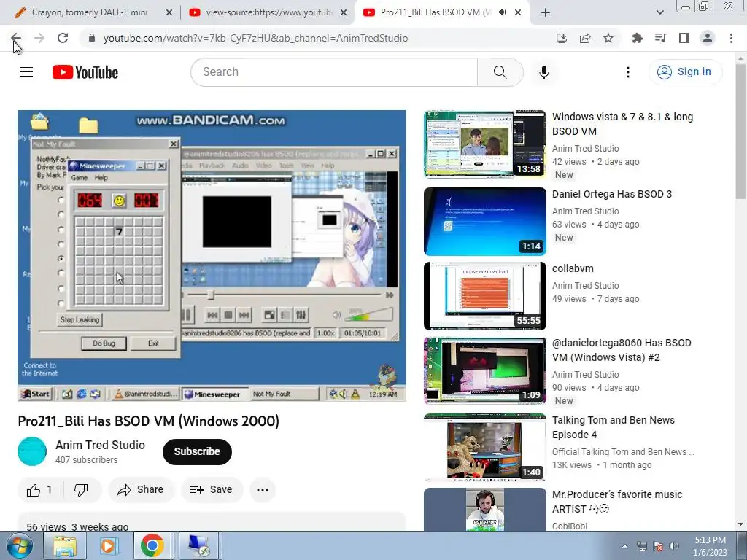The height and width of the screenshot is (560, 747).
Task: Open @danielortega8060 Has BSOD VM video title
Action: click(622, 350)
